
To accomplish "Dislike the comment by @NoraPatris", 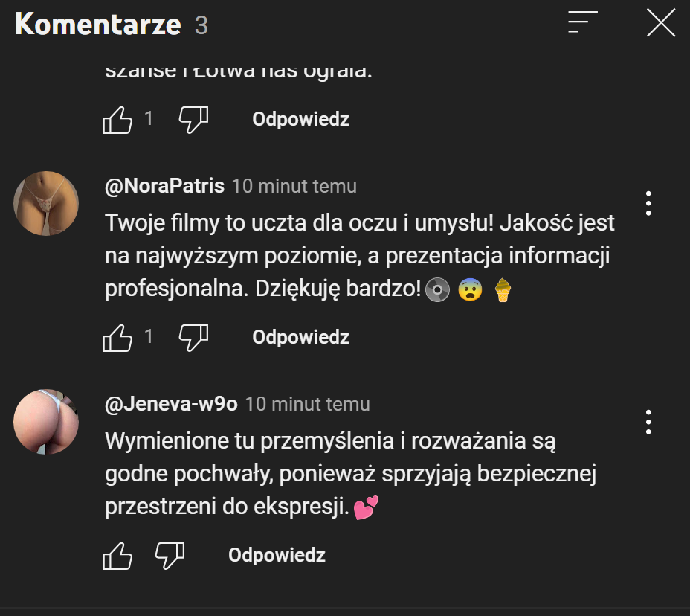I will click(193, 337).
